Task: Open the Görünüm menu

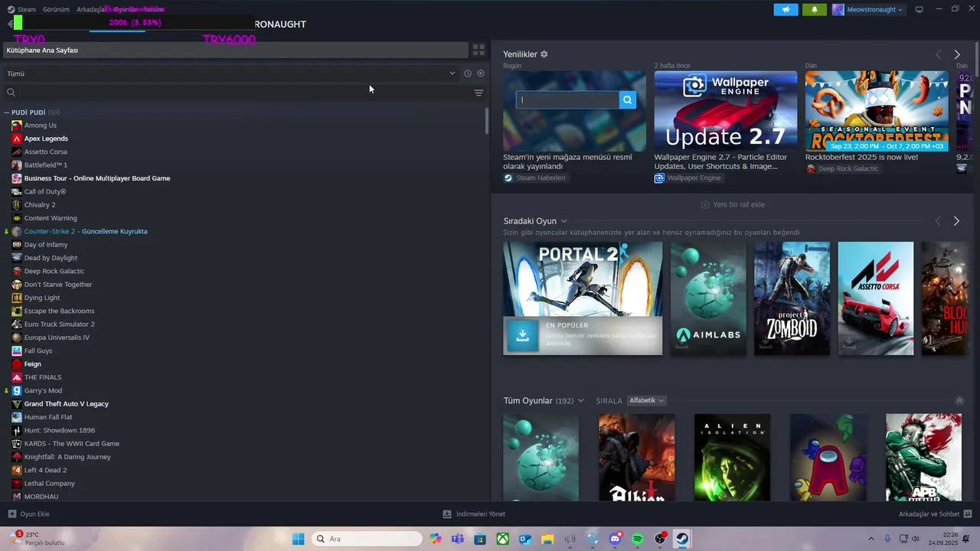Action: pyautogui.click(x=56, y=9)
